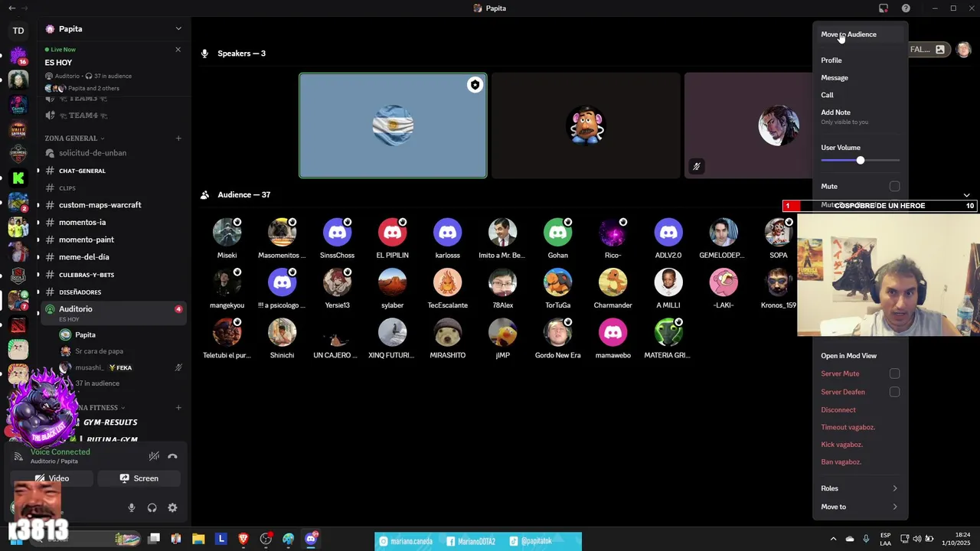Open the custom-maps-warcraft channel
Screen dimensions: 980x551
pyautogui.click(x=113, y=205)
